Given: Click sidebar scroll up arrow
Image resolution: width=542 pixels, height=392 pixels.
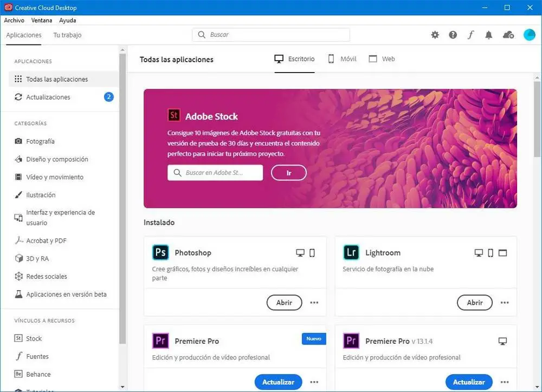Looking at the screenshot, I should [122, 50].
